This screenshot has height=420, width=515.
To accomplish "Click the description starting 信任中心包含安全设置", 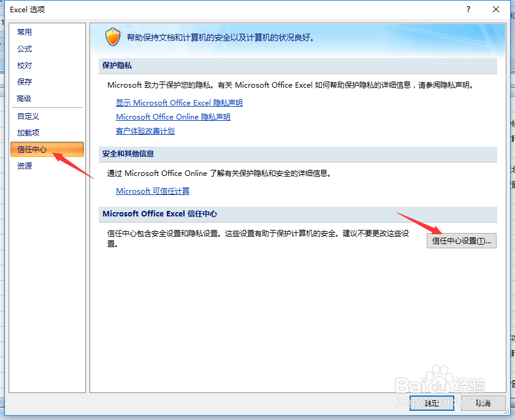I will point(258,239).
